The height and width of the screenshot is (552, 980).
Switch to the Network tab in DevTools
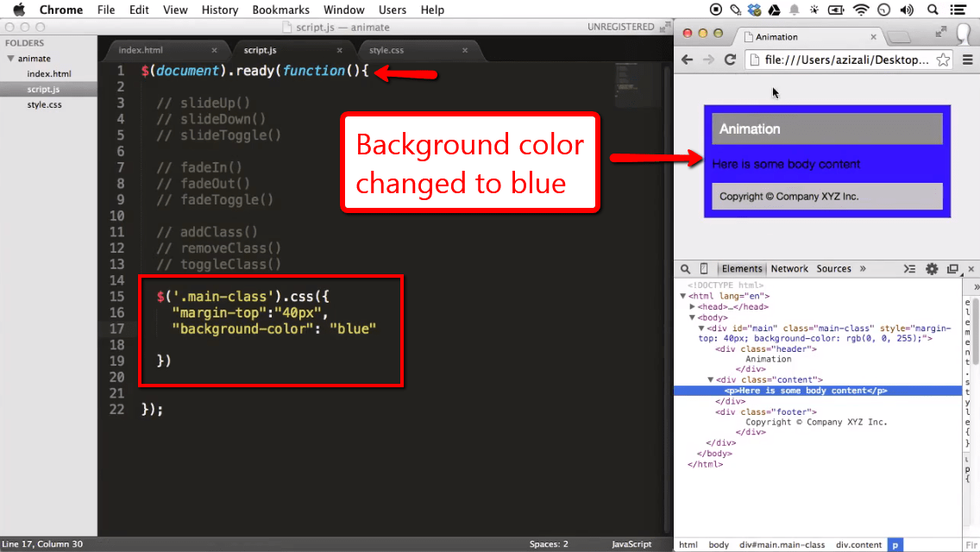point(788,268)
